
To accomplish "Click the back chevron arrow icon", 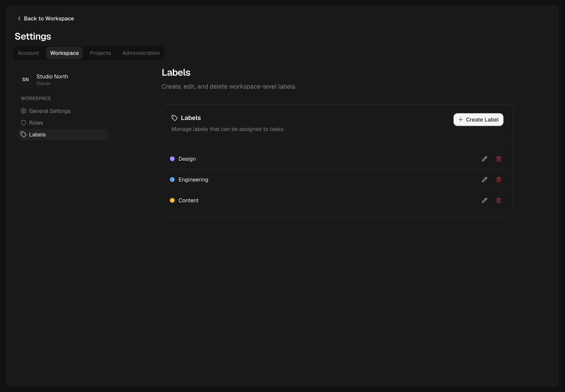I will pyautogui.click(x=19, y=18).
